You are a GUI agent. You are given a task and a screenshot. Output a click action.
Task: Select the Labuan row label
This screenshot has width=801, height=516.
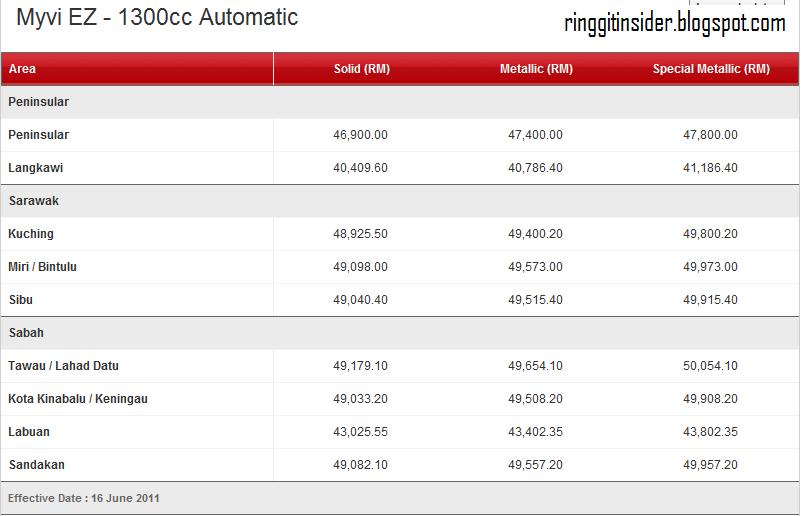(x=29, y=432)
